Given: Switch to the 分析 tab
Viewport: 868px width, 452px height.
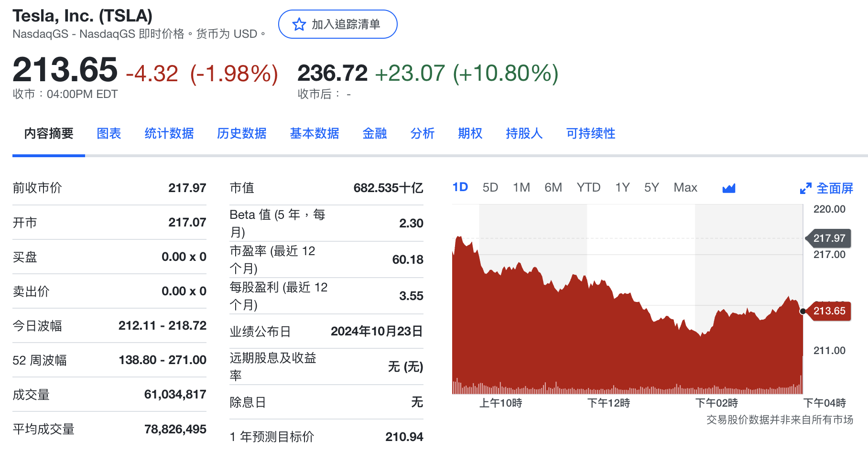Looking at the screenshot, I should [x=423, y=133].
